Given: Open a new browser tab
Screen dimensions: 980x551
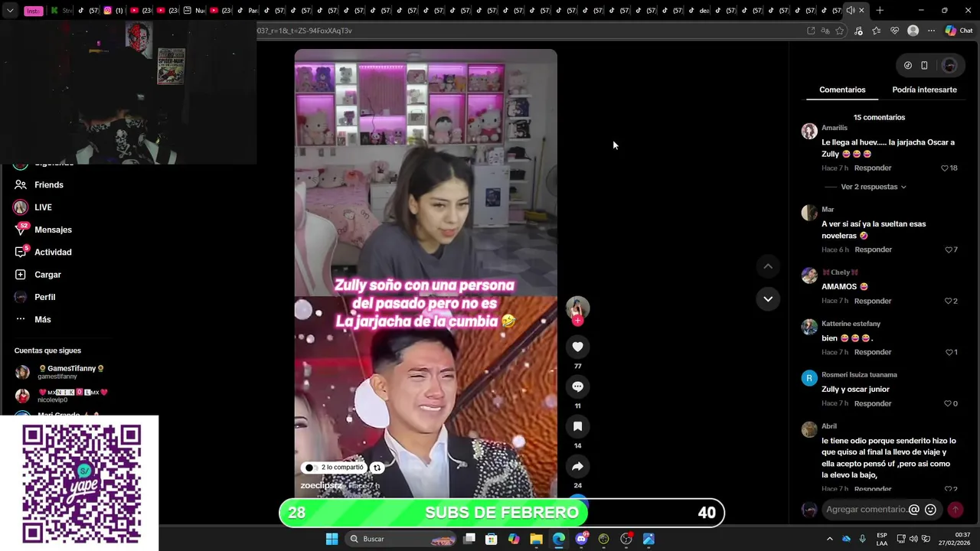Looking at the screenshot, I should click(x=880, y=11).
